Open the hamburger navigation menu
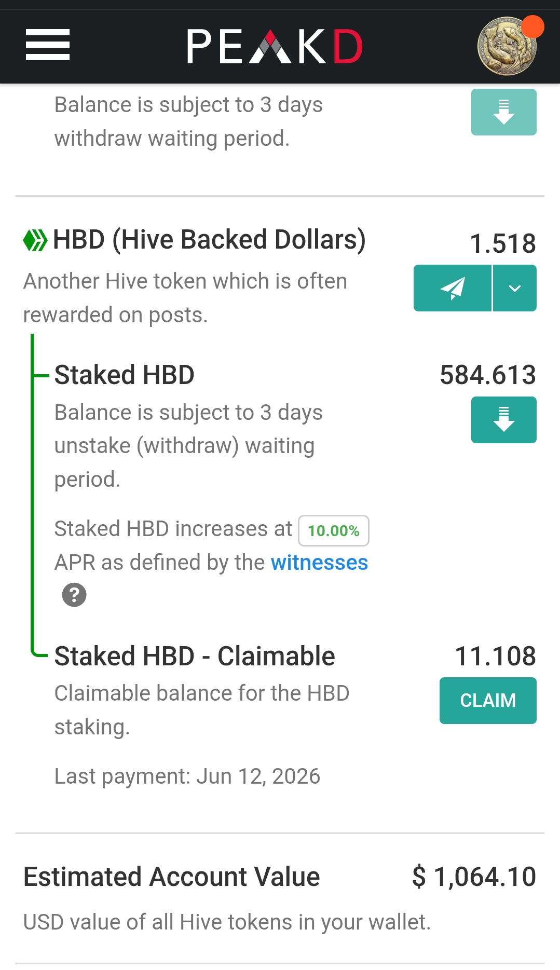Image resolution: width=560 pixels, height=970 pixels. [x=48, y=45]
